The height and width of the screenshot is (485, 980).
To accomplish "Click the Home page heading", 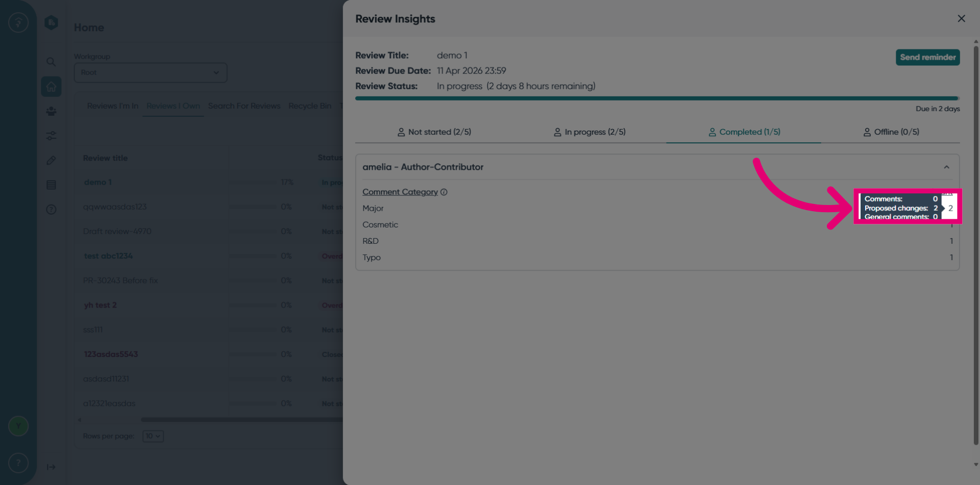I will coord(89,28).
